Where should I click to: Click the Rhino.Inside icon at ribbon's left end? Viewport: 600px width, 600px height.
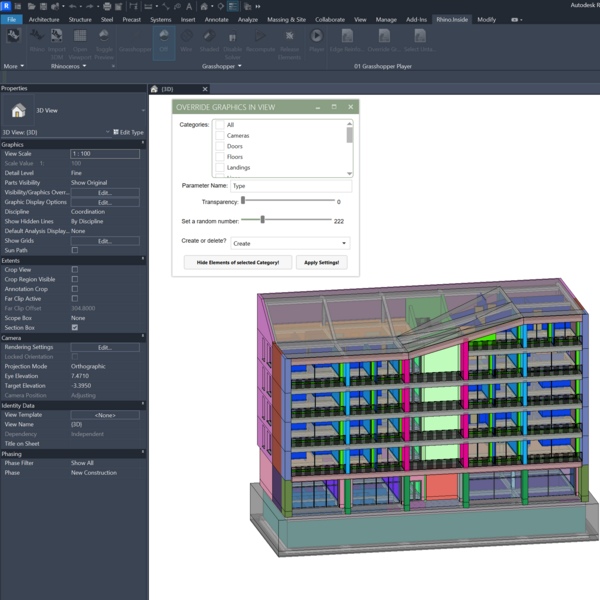[x=13, y=38]
